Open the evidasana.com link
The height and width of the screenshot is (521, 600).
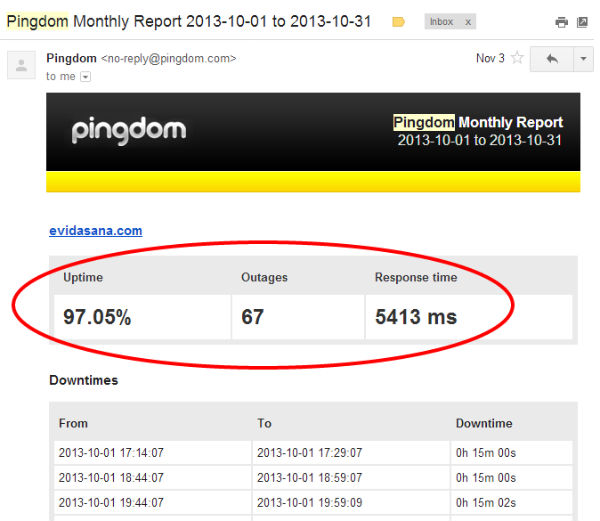(x=96, y=231)
